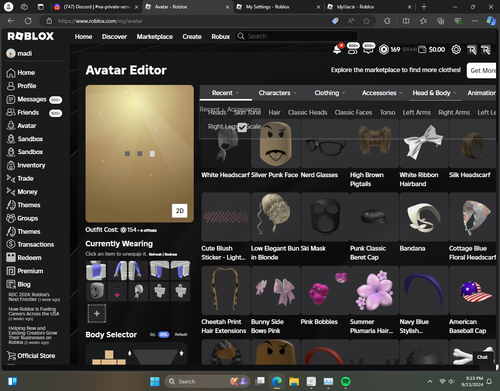The height and width of the screenshot is (391, 500).
Task: Equip the Ski Mask item
Action: 325,217
